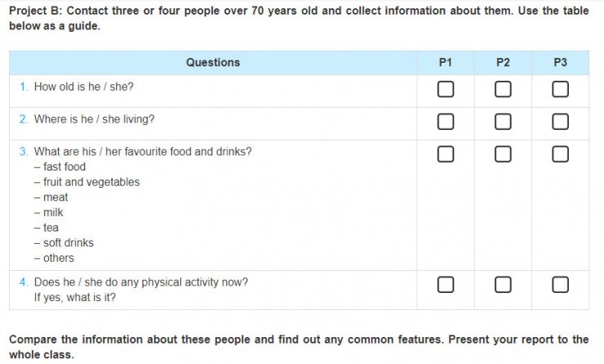Tick P2 checkbox for question 3
The width and height of the screenshot is (604, 364).
coord(503,153)
